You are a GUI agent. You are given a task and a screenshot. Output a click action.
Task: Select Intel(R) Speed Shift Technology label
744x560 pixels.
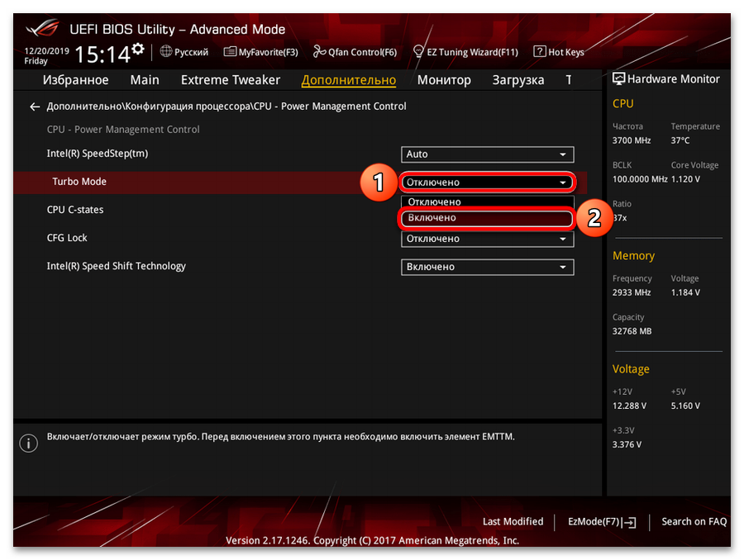click(x=117, y=266)
